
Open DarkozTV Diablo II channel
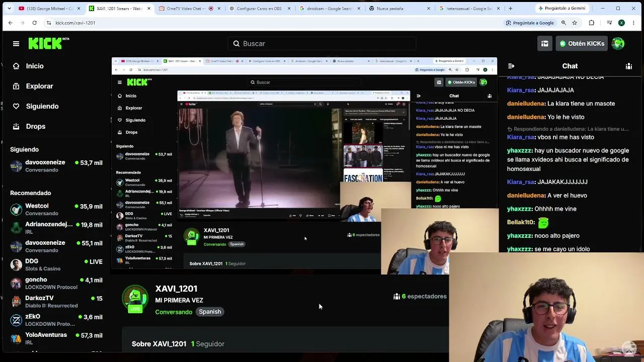56,302
